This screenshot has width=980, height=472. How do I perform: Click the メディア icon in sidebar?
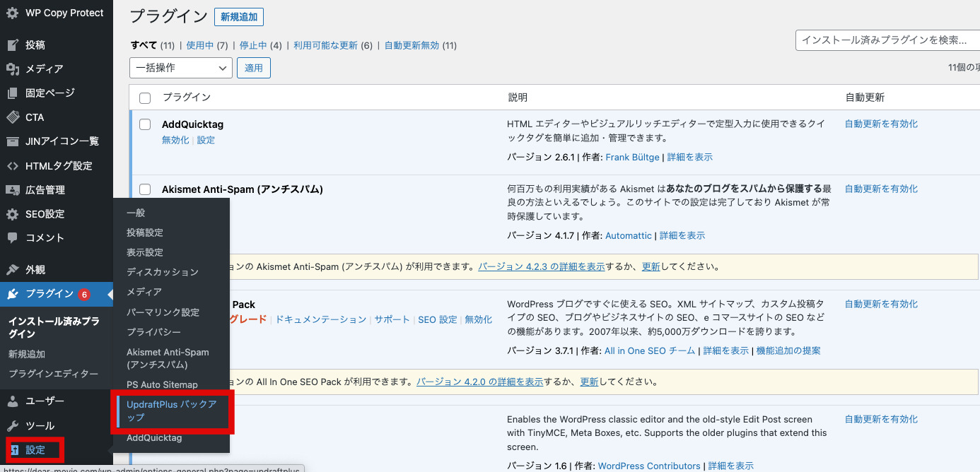[x=13, y=69]
